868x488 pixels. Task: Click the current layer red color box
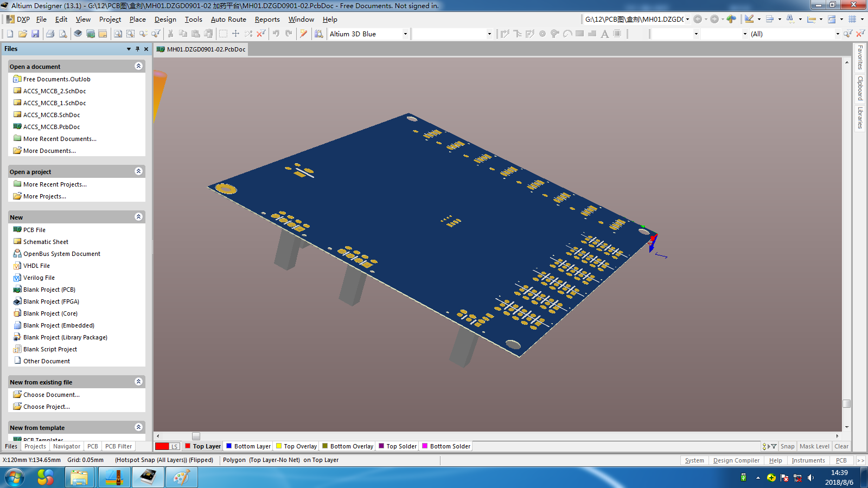point(162,446)
